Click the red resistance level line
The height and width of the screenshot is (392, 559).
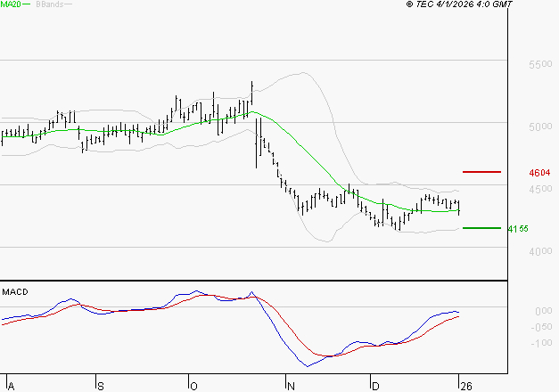tap(481, 172)
